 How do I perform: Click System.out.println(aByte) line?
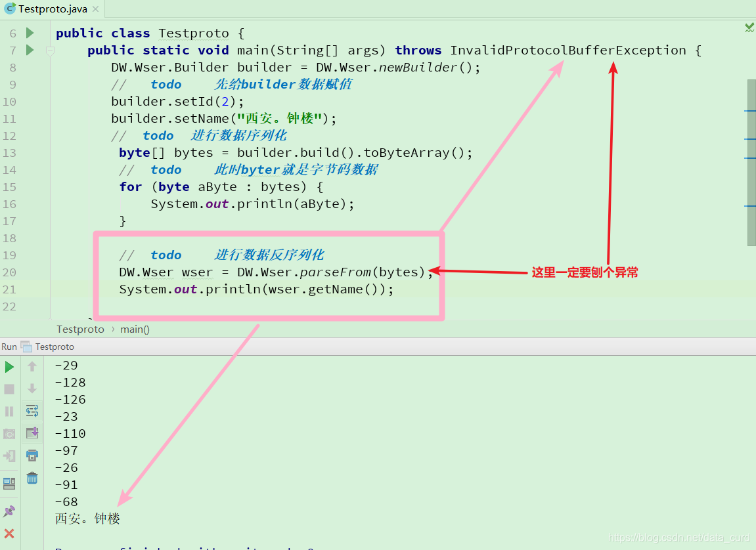pos(252,204)
